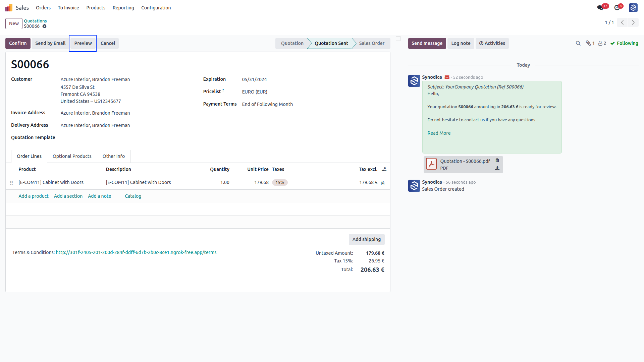Open the gear actions menu next to S00066
The image size is (644, 362).
44,26
